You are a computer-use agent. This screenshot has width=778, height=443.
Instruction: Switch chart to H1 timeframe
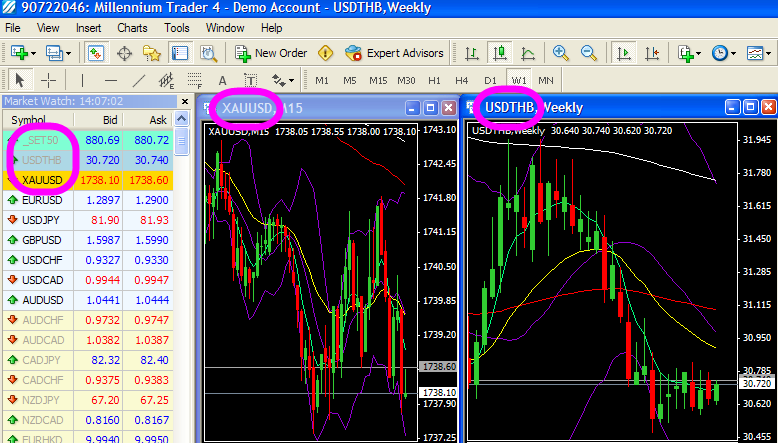pos(434,80)
